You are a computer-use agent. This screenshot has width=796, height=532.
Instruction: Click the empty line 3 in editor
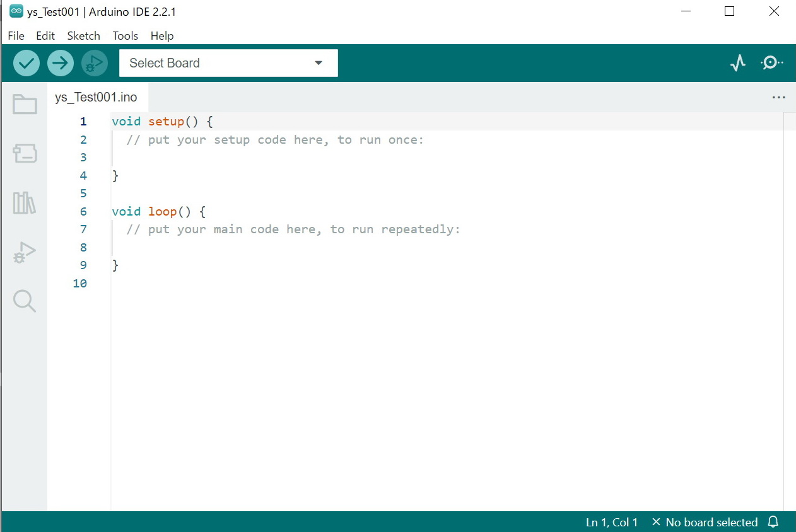pyautogui.click(x=447, y=158)
